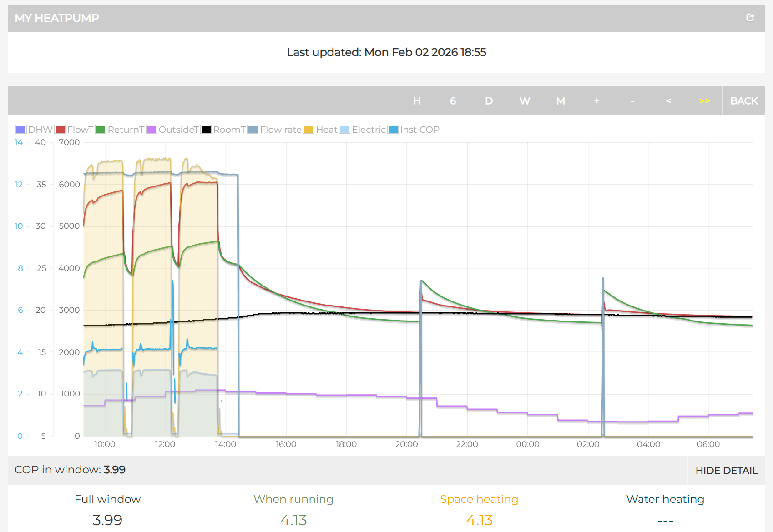Jump forward with the yellow >> button
Image resolution: width=773 pixels, height=532 pixels.
[704, 101]
